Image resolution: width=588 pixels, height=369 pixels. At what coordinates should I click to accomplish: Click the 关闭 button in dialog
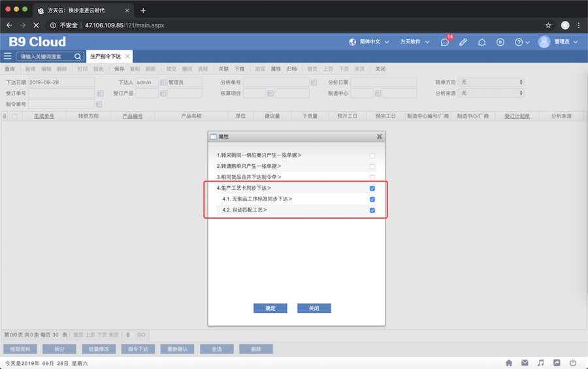click(x=314, y=308)
